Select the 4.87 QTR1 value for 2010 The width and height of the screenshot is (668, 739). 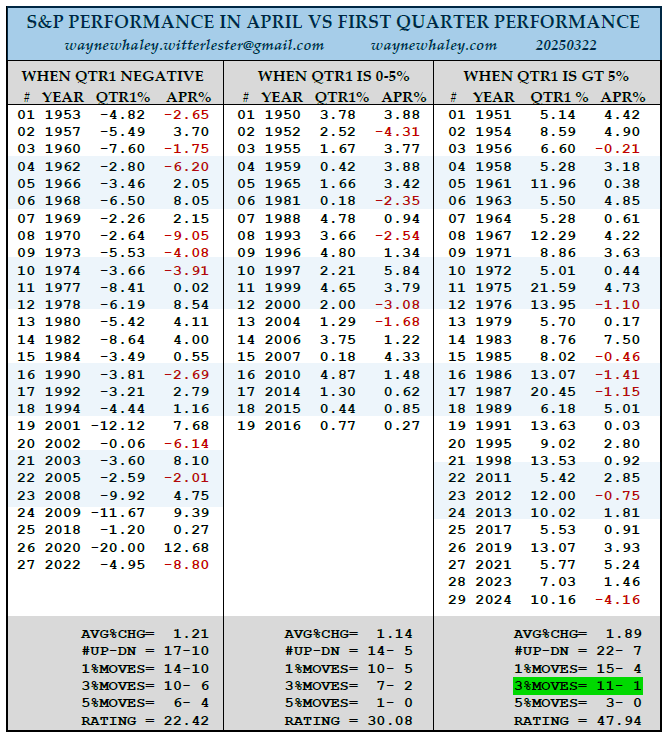point(338,375)
